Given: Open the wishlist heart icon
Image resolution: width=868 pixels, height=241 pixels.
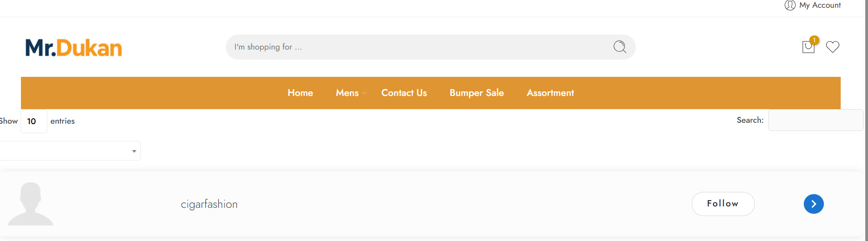Looking at the screenshot, I should tap(832, 47).
